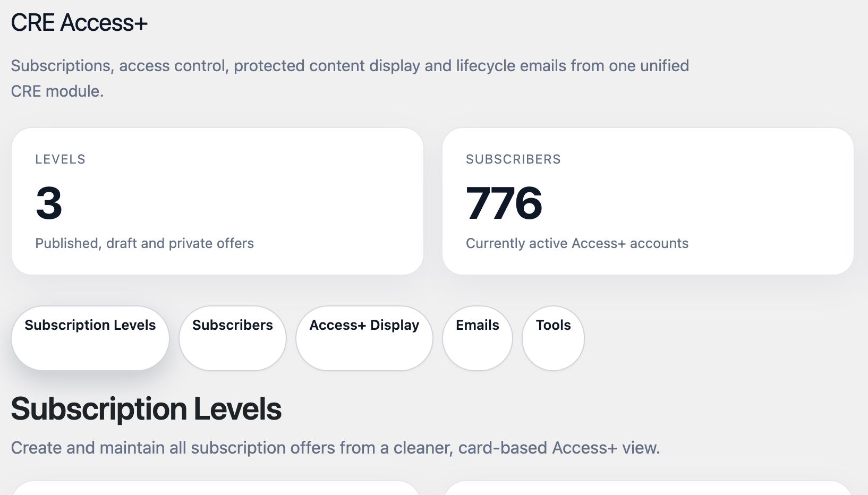The width and height of the screenshot is (868, 495).
Task: Click the CRE Access+ page title
Action: [79, 23]
